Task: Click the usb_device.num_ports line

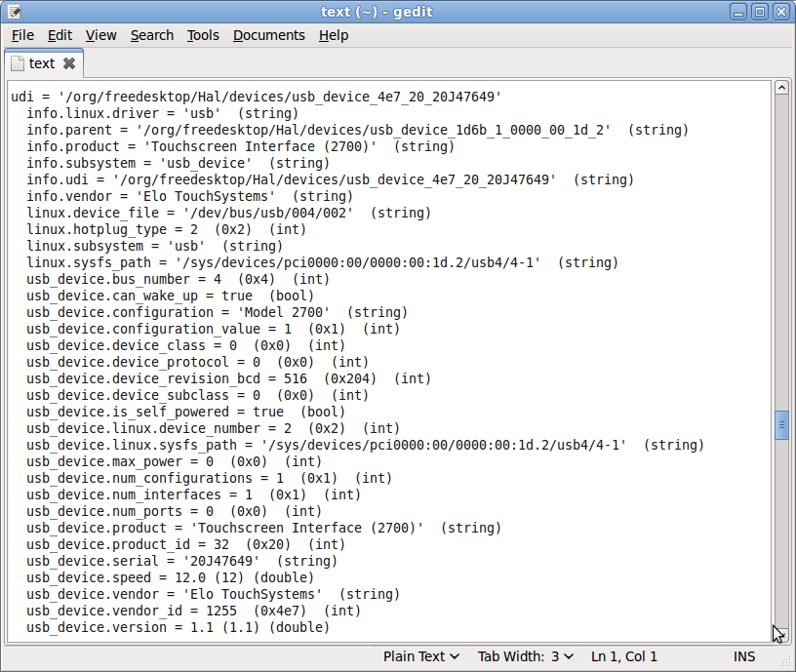Action: [174, 511]
